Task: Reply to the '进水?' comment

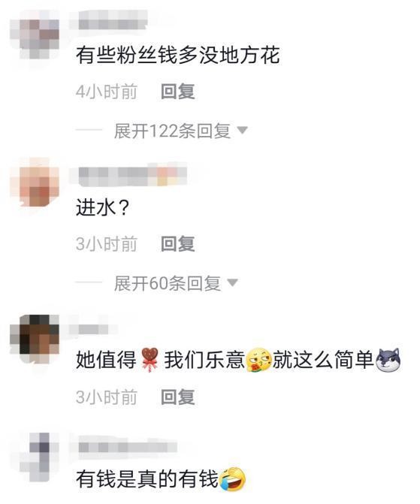Action: point(178,243)
